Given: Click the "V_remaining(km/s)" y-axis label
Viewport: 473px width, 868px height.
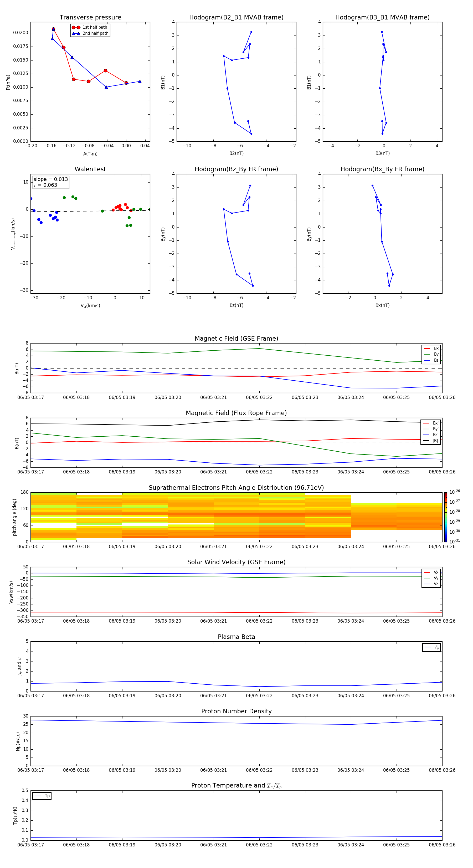Looking at the screenshot, I should [13, 234].
